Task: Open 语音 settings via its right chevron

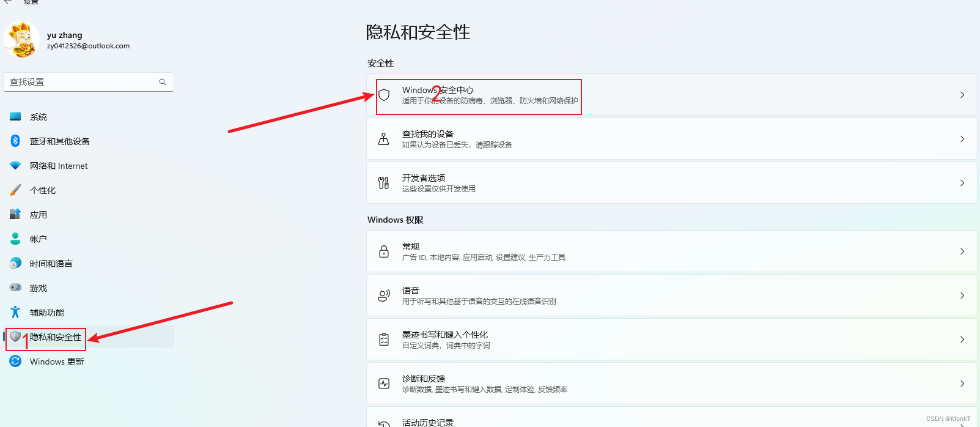Action: [962, 295]
